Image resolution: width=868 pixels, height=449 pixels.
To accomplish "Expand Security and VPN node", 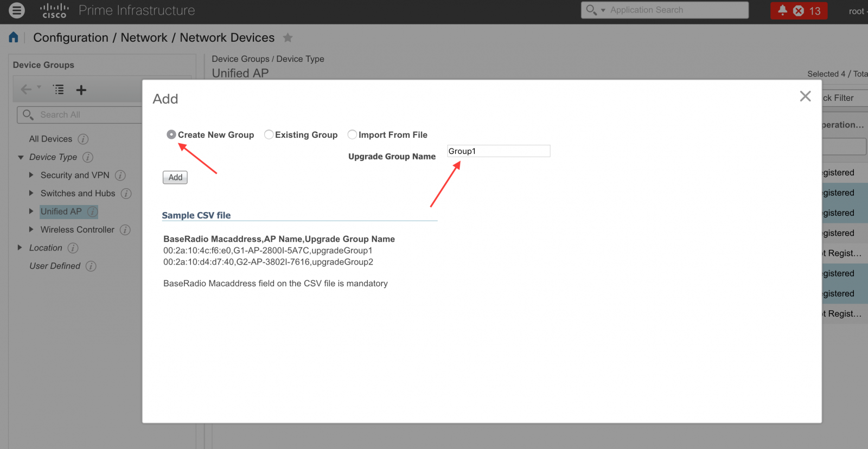I will click(31, 175).
